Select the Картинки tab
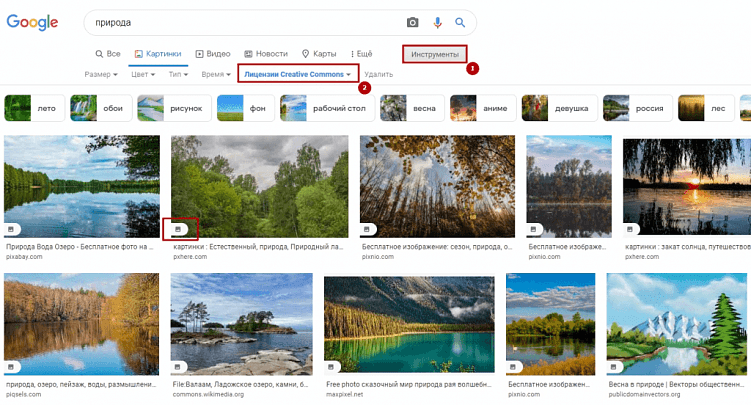The width and height of the screenshot is (751, 405). point(158,54)
